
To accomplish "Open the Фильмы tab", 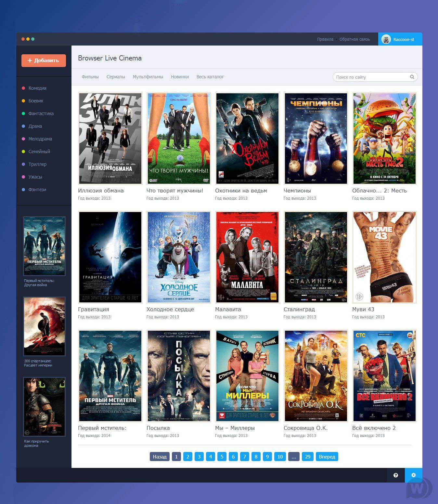I will click(x=90, y=77).
